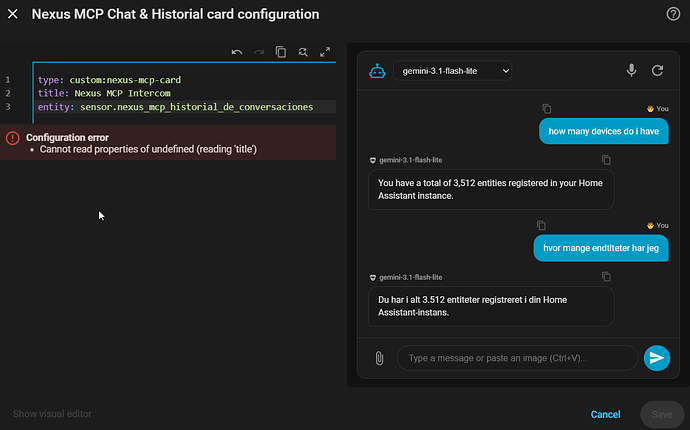Screen dimensions: 690x430
Task: Place cursor on 'title: Nexus MCP Intercom' line
Action: click(104, 93)
